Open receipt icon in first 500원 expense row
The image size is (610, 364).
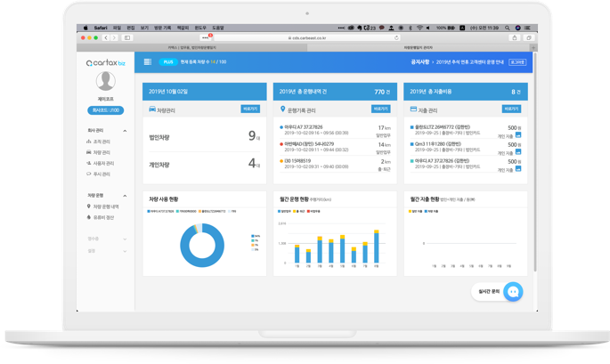(518, 135)
